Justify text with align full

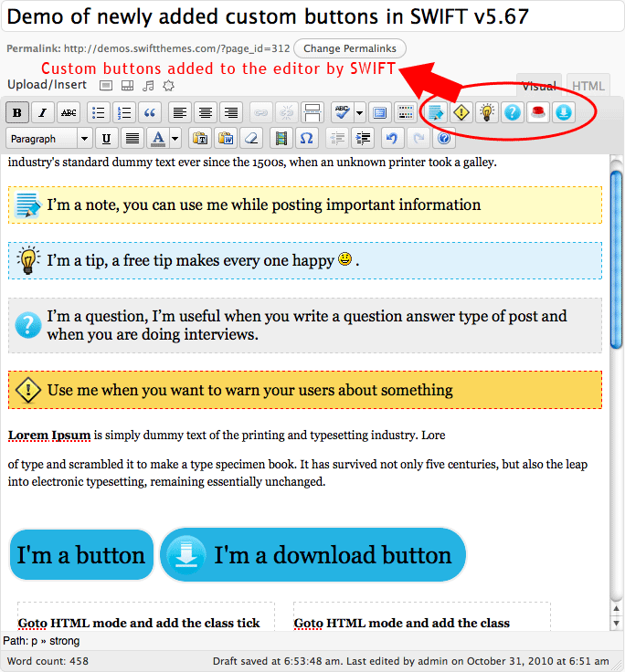[x=132, y=139]
